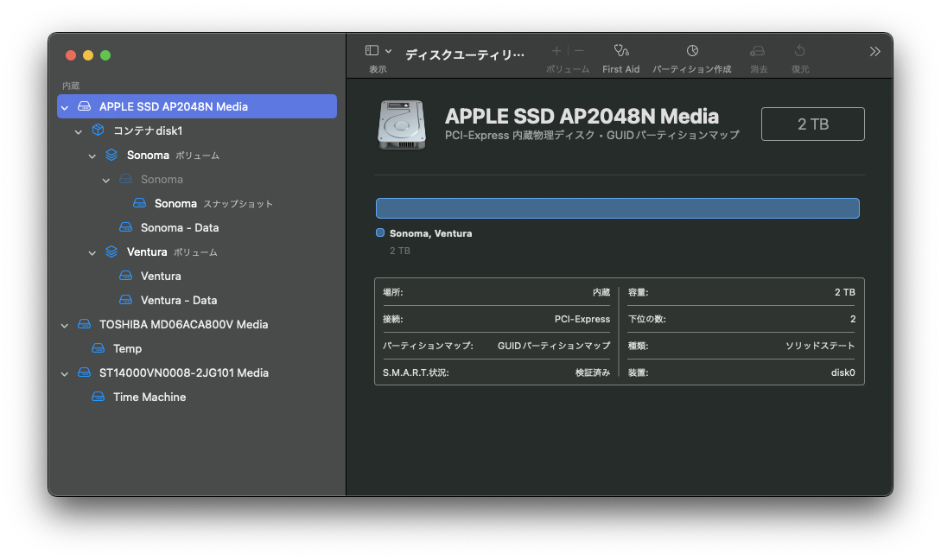Click the Ventura volume group stack icon

111,251
